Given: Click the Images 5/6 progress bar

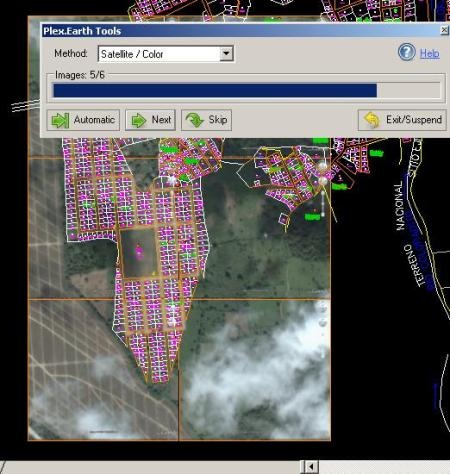Looking at the screenshot, I should [247, 90].
